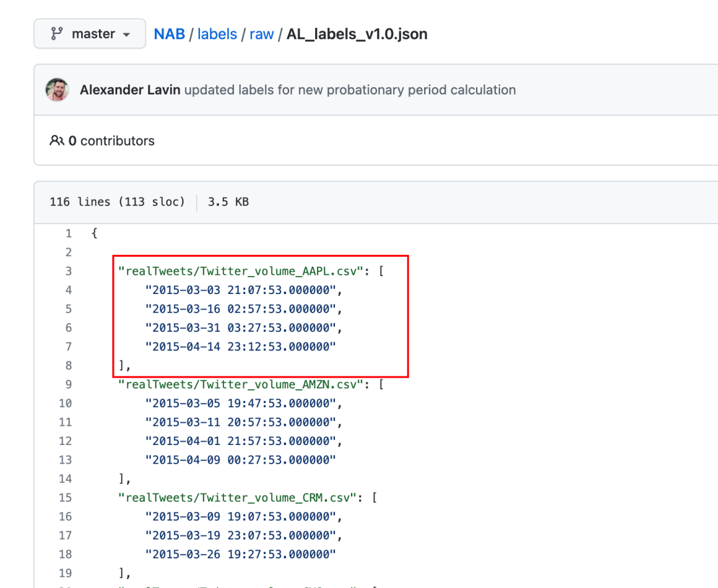Click the 2015-04-01 21:57:53 timestamp
Screen dimensions: 718x588
241,442
